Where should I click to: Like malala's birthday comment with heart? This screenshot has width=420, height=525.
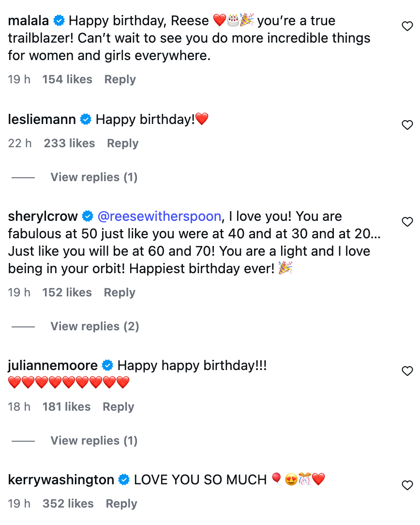pyautogui.click(x=407, y=27)
